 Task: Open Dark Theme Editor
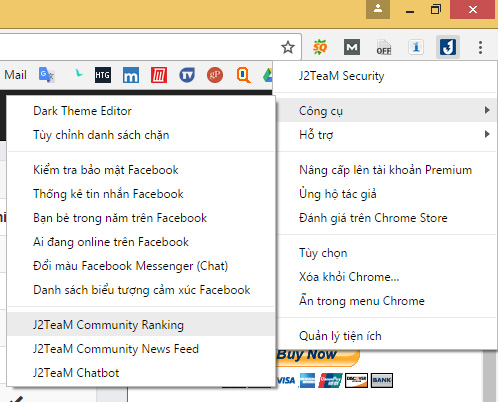(x=141, y=111)
